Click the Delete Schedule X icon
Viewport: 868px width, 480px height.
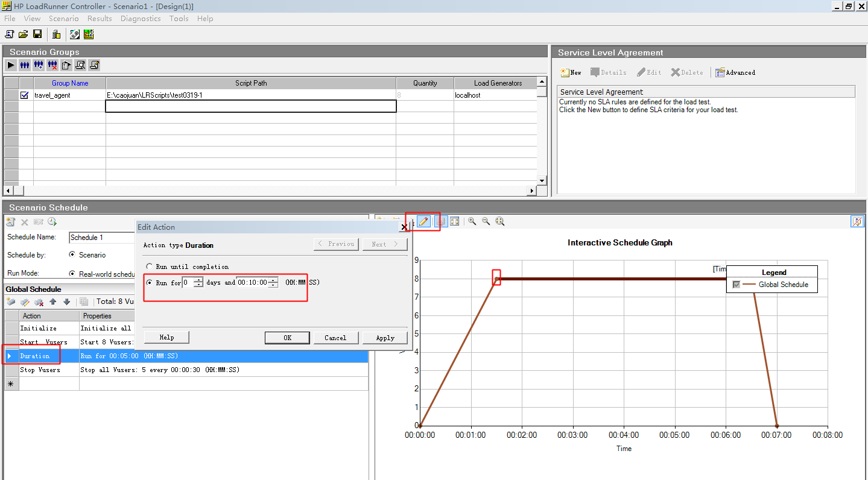(25, 222)
